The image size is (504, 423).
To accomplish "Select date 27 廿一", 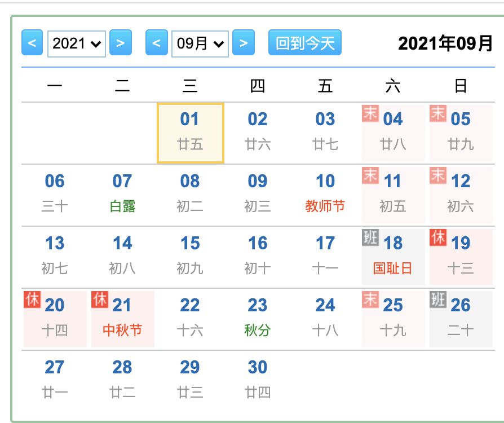I will tap(55, 381).
